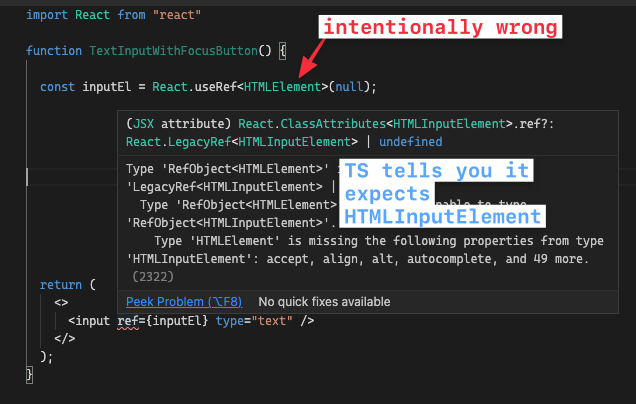
Task: Click the "react" import string
Action: point(177,15)
